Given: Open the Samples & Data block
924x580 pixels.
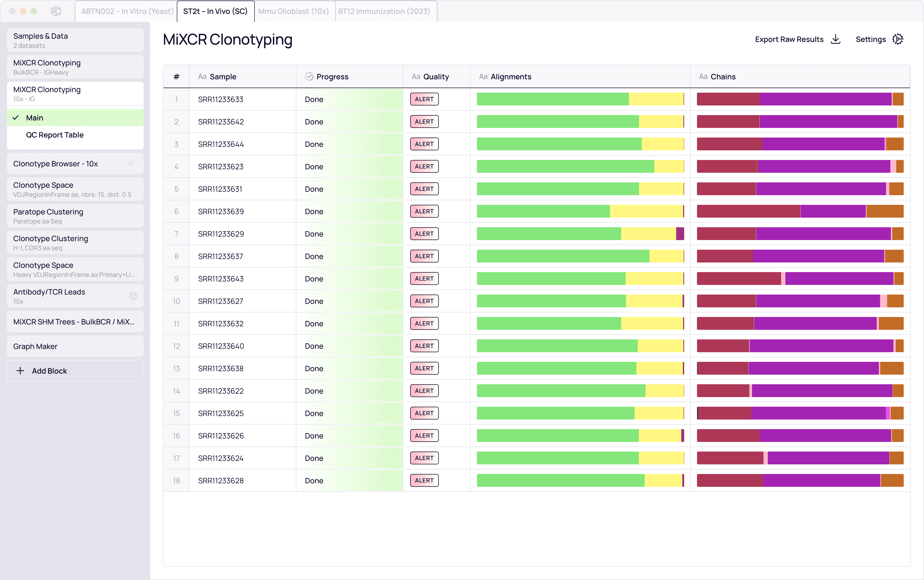Looking at the screenshot, I should pos(75,40).
